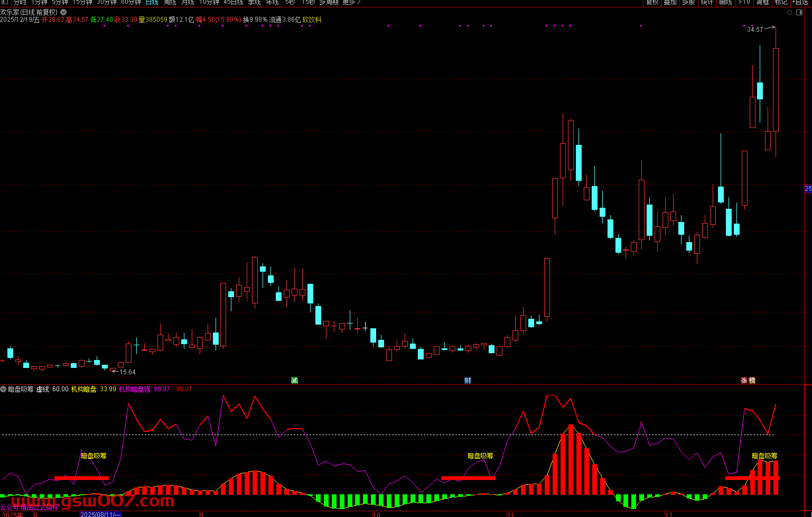
Task: Click the 榜 marker icon near bottom right
Action: (x=752, y=381)
